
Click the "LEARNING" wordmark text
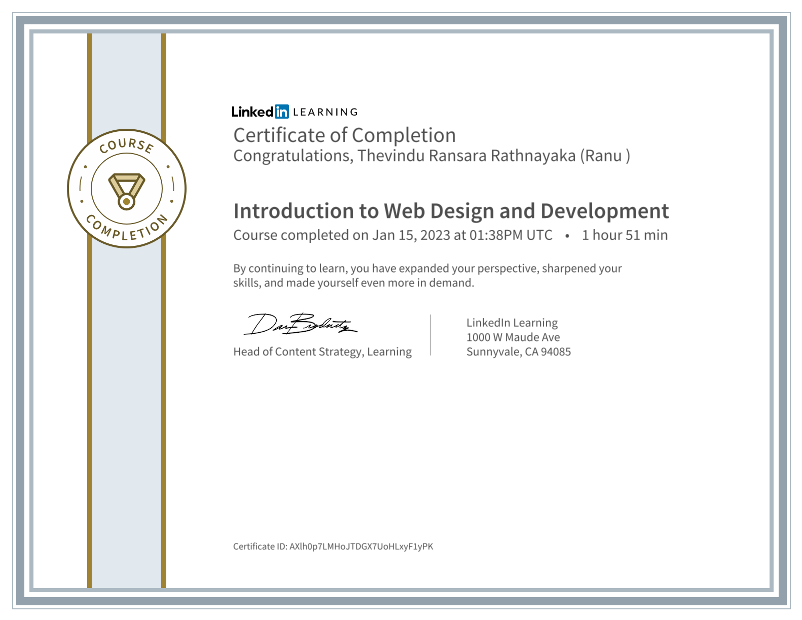tap(325, 112)
